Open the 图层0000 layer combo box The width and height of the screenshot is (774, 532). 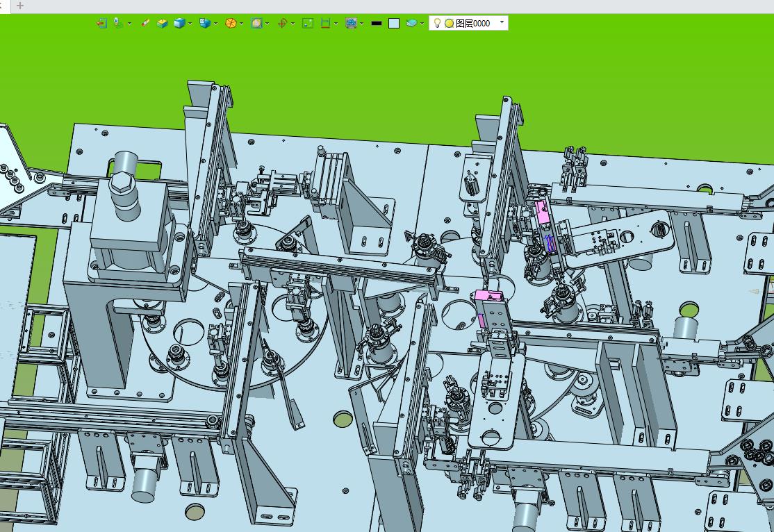pos(468,23)
